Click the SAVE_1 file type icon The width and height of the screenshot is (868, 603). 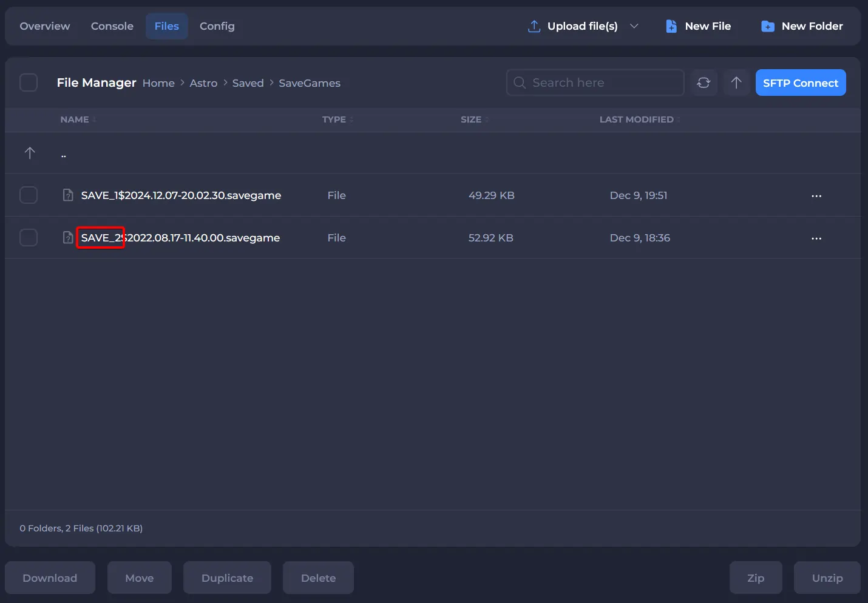point(68,195)
